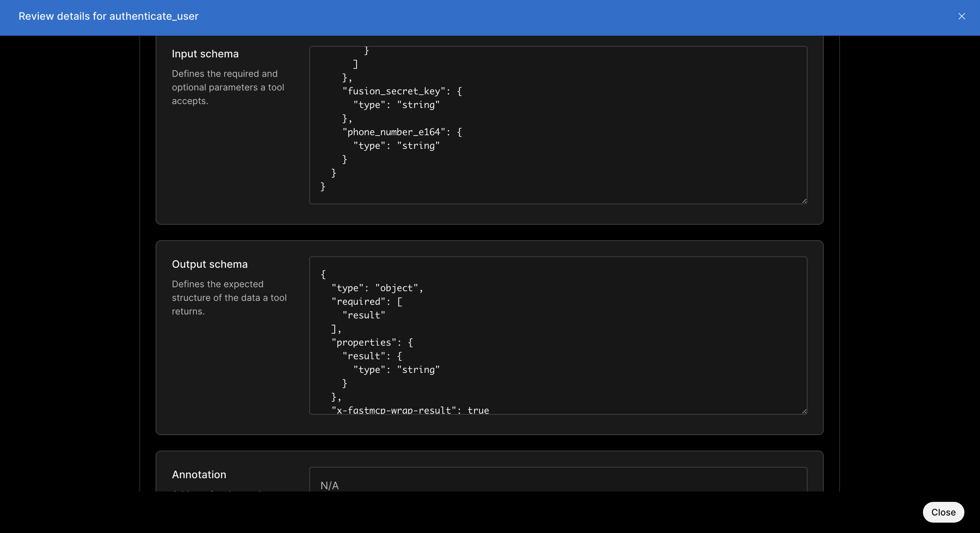Grab Input schema textarea resize handle
Screen dimensions: 980x533
click(x=804, y=201)
